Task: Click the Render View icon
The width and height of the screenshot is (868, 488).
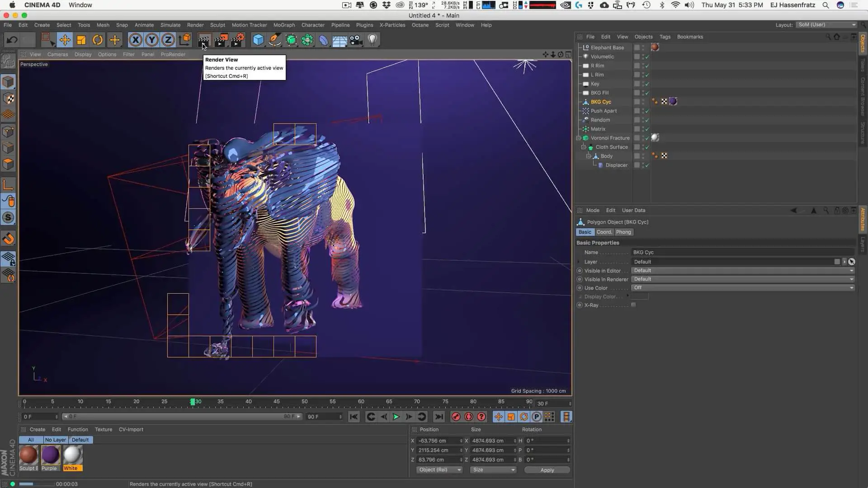Action: (204, 40)
